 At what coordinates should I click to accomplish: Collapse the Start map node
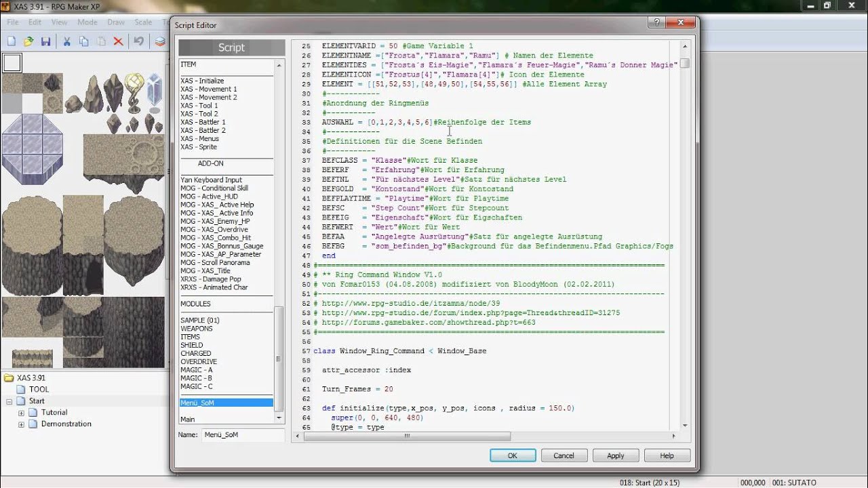click(9, 401)
